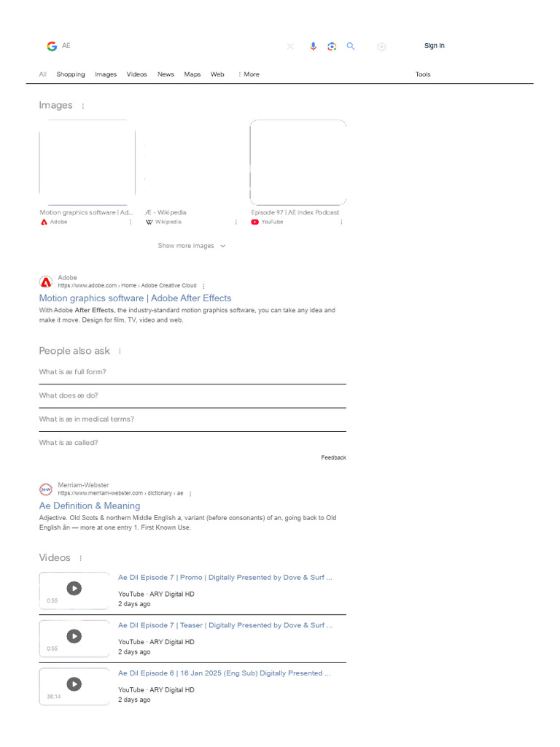560x747 pixels.
Task: Open Episode 97 AE Index Podcast thumbnail
Action: pos(298,163)
